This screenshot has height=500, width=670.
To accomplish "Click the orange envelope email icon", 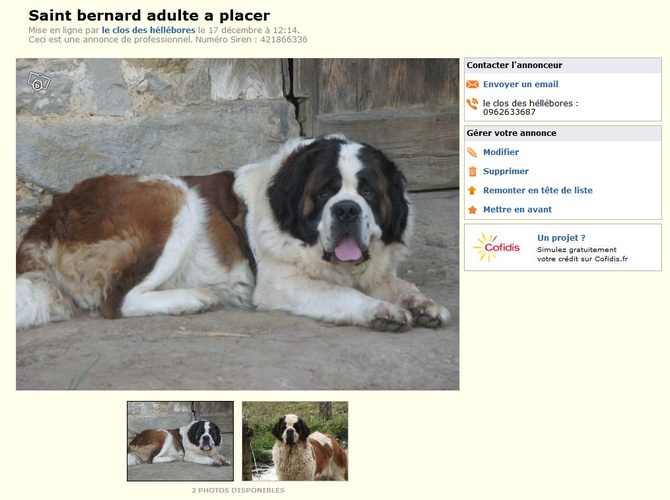I will [x=472, y=84].
